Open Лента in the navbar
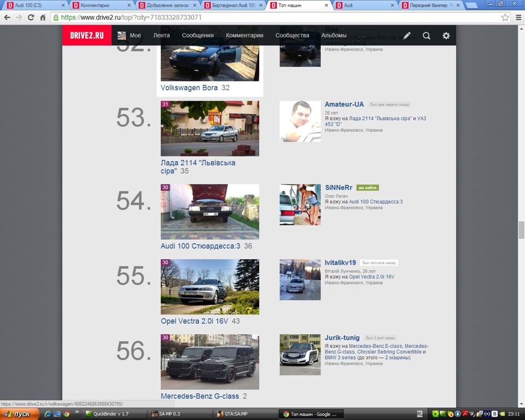 161,36
